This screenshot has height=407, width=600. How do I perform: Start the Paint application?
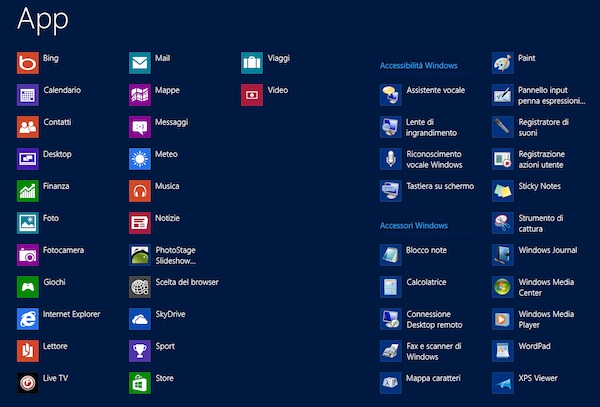pyautogui.click(x=502, y=63)
